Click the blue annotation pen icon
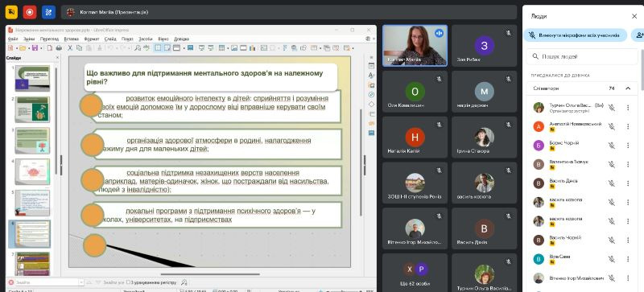Image resolution: width=644 pixels, height=292 pixels. pyautogui.click(x=48, y=12)
